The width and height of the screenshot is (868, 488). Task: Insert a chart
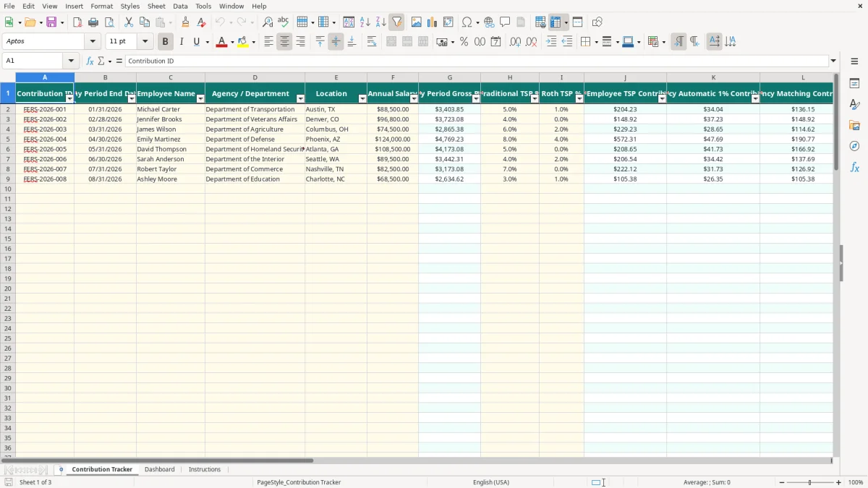click(432, 22)
